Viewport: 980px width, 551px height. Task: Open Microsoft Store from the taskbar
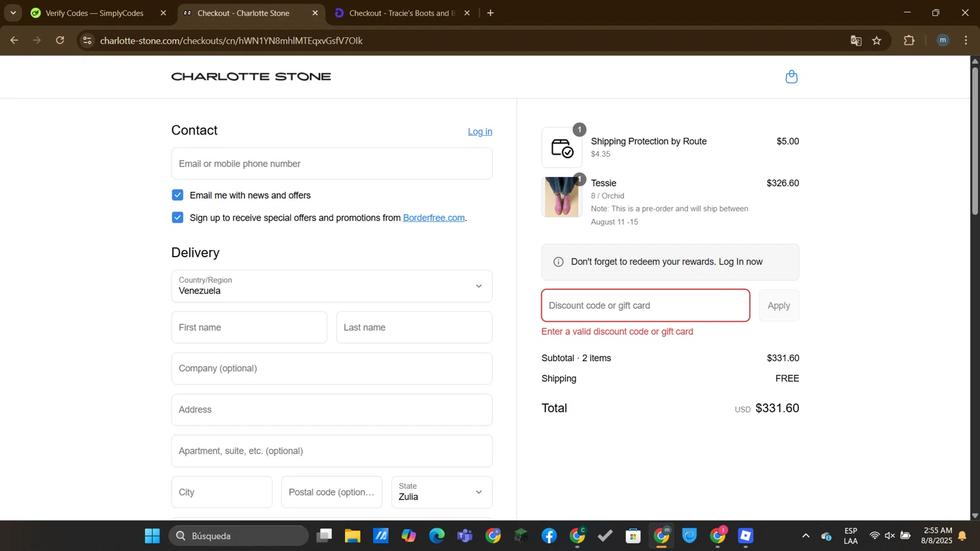tap(633, 536)
